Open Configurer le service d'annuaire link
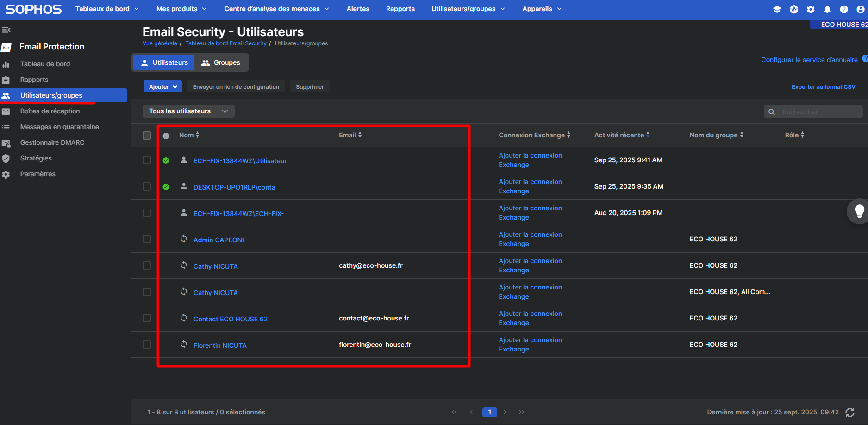Screen dimensions: 868x425 tap(809, 60)
